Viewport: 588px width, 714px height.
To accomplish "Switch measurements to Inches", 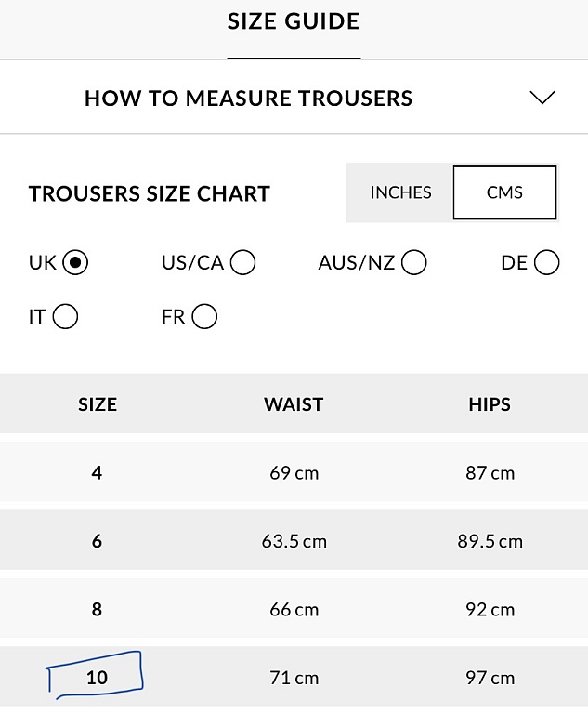I will pyautogui.click(x=400, y=192).
